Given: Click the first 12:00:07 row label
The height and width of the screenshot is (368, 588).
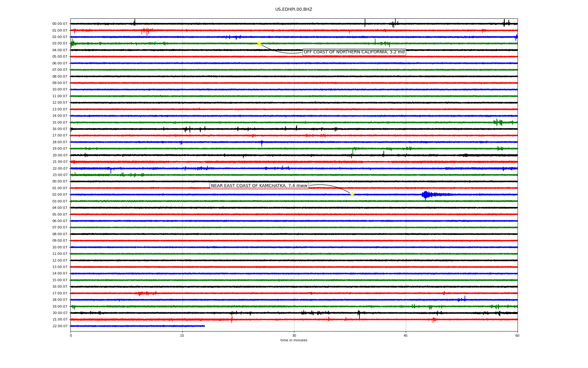Looking at the screenshot, I should 60,103.
